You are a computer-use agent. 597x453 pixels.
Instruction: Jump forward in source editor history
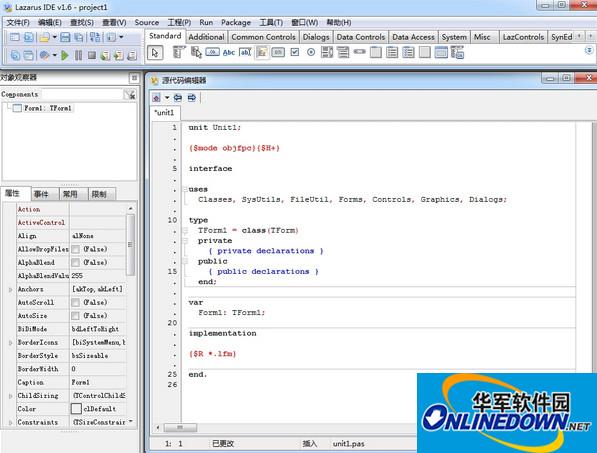pos(192,98)
